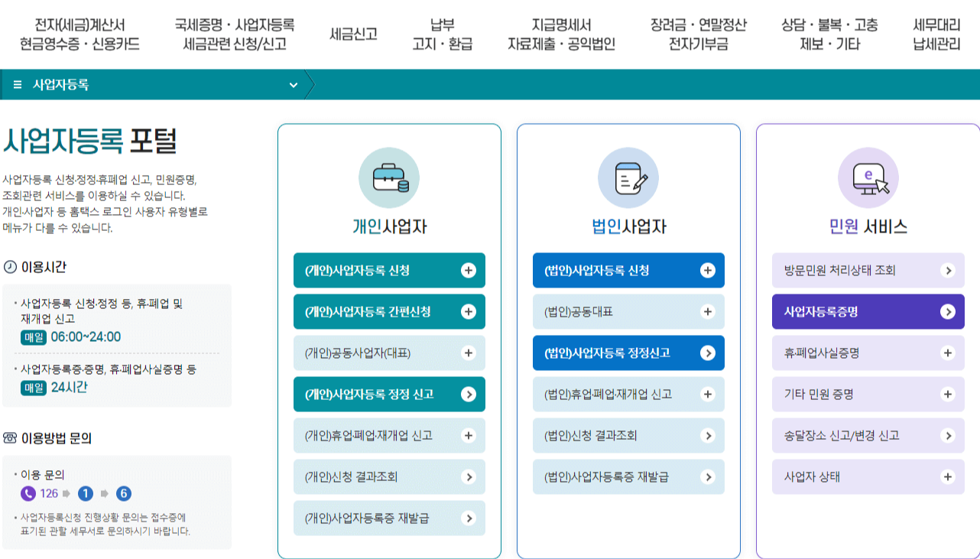Click the 06:00~24:00 usage hours text
Screen dimensions: 980x559
coord(86,337)
